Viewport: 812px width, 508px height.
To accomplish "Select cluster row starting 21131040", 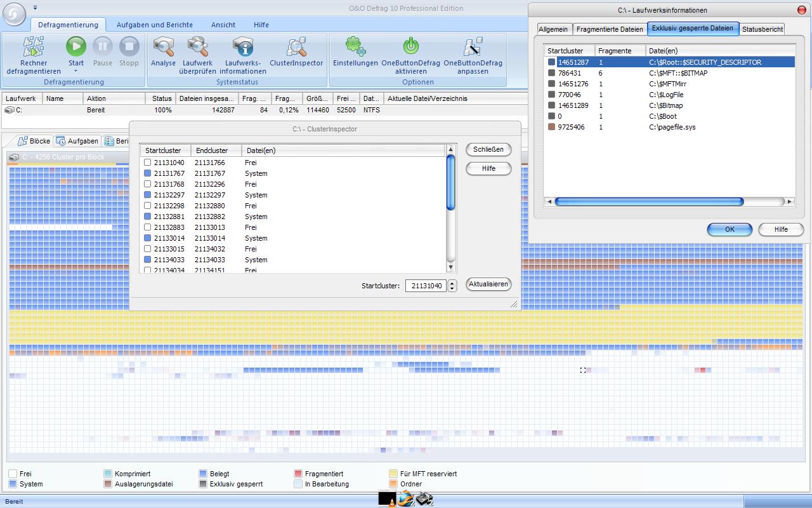I will click(x=293, y=163).
